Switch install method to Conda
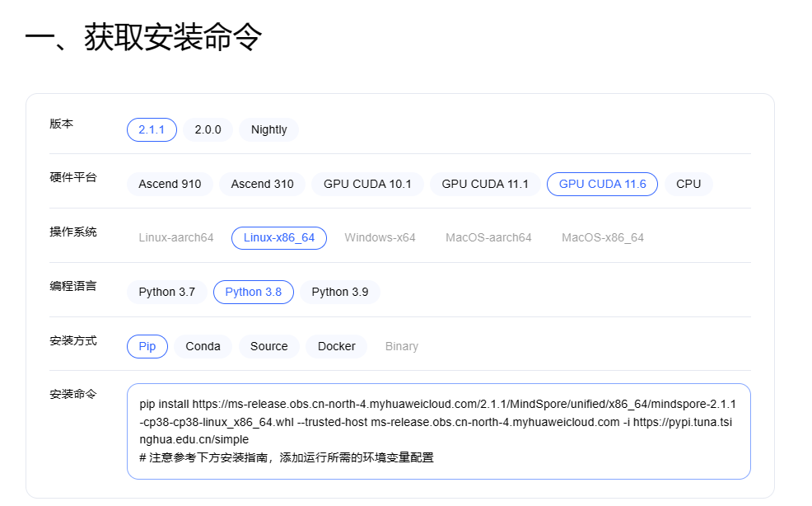Viewport: 812px width, 506px height. (203, 346)
